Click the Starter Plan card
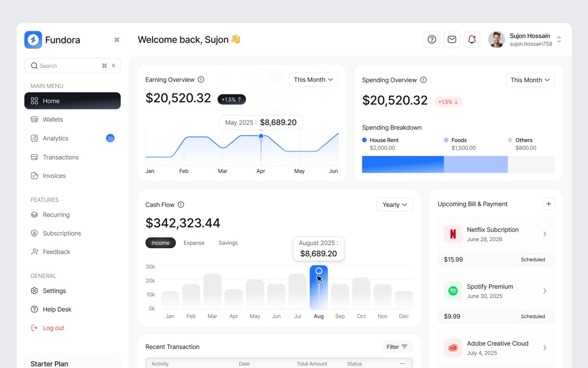This screenshot has width=588, height=368. (73, 361)
